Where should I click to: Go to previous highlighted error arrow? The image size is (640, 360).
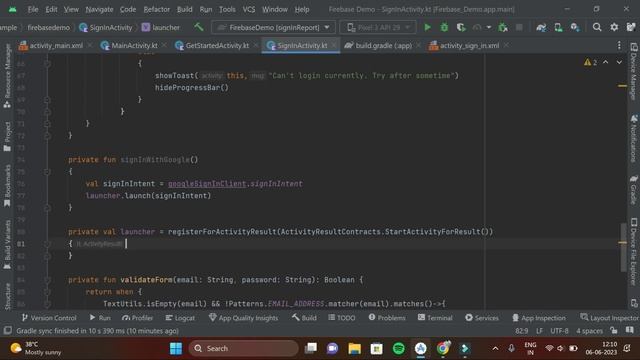pyautogui.click(x=606, y=62)
